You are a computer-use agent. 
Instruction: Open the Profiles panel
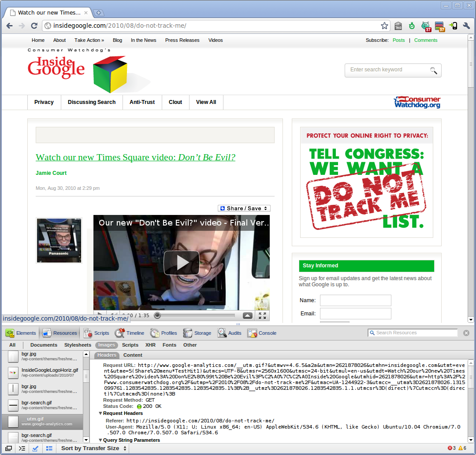164,333
